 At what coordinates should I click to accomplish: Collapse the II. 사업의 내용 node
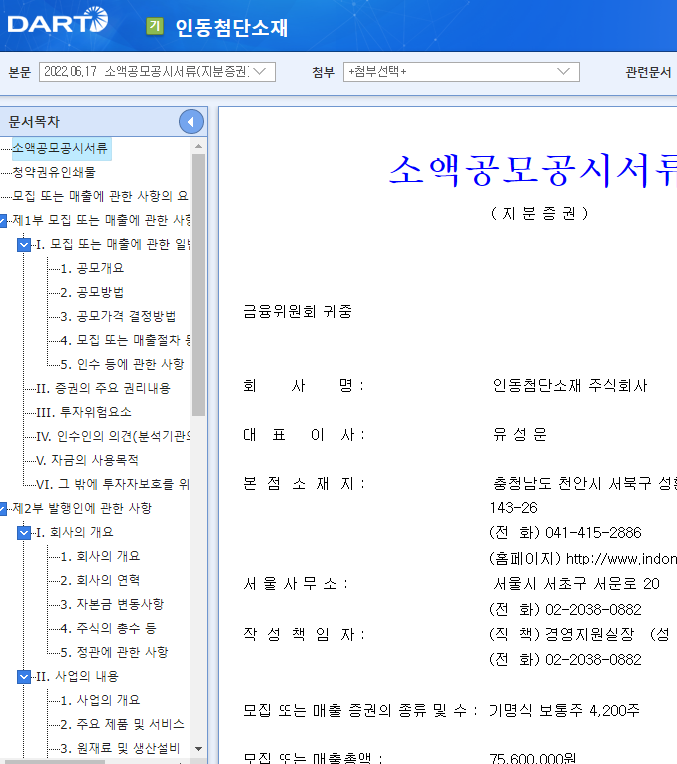24,677
